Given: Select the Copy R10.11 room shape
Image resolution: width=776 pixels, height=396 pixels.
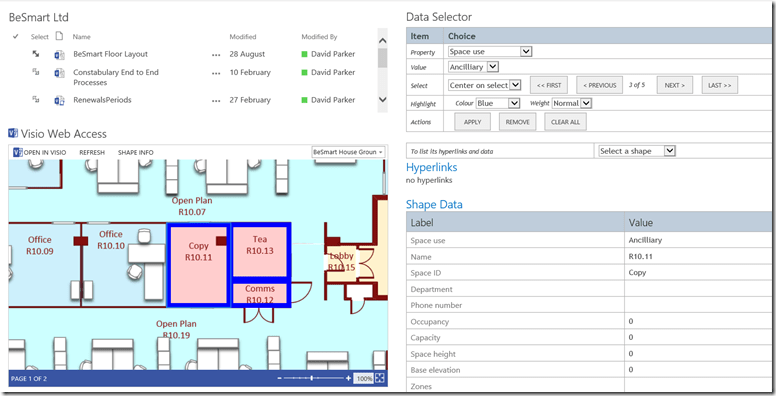Looking at the screenshot, I should coord(198,265).
